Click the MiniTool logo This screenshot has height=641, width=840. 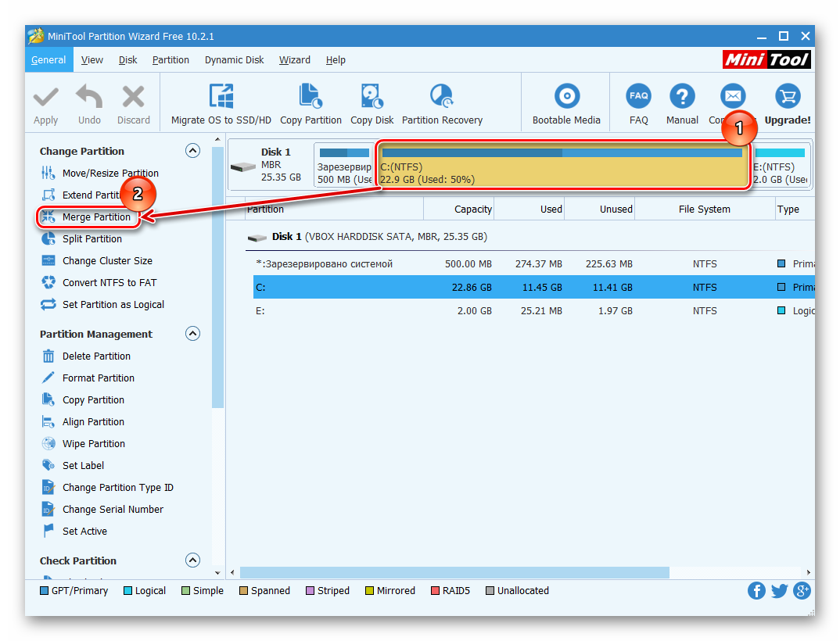766,59
